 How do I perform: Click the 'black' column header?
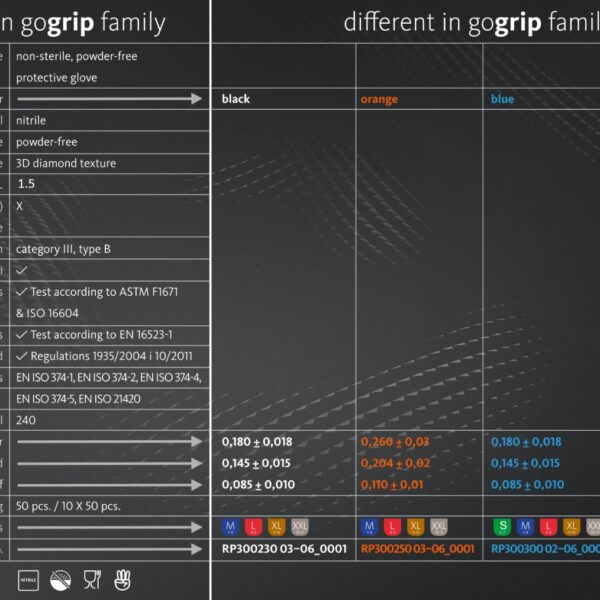[x=236, y=99]
